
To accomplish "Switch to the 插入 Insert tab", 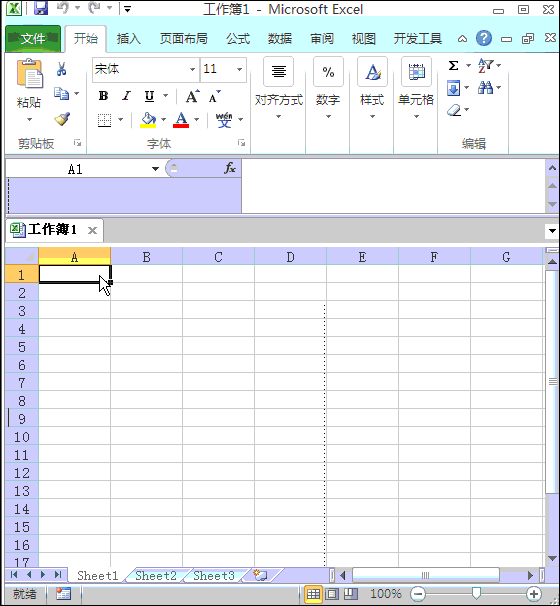I will pyautogui.click(x=128, y=39).
